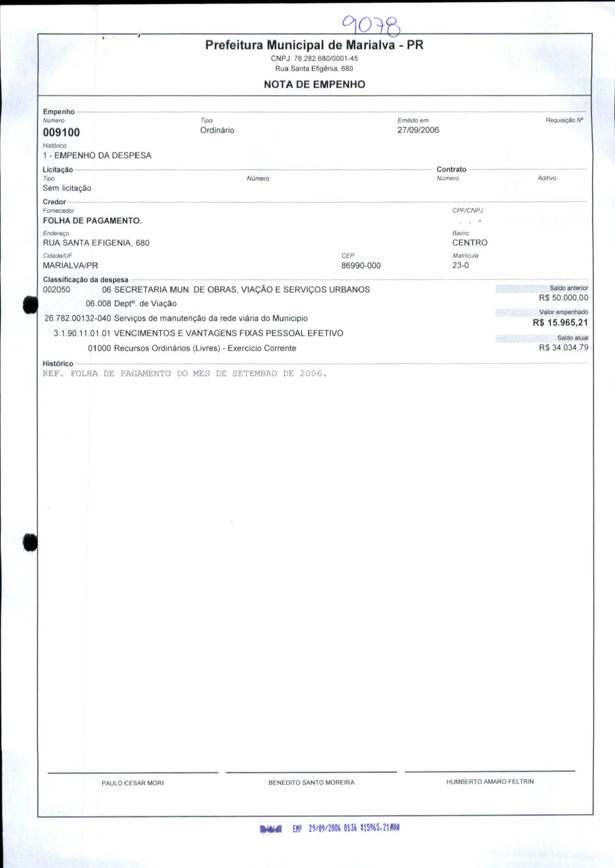Screen dimensions: 615x868
Task: Select the Matrícula value 23-0
Action: [x=460, y=265]
